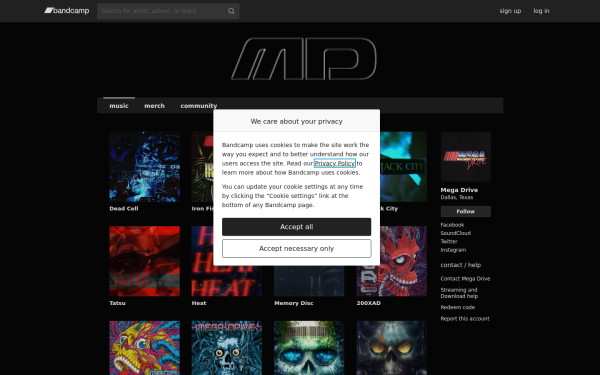Image resolution: width=600 pixels, height=375 pixels.
Task: Click the Dallas, Texas location text
Action: 457,197
